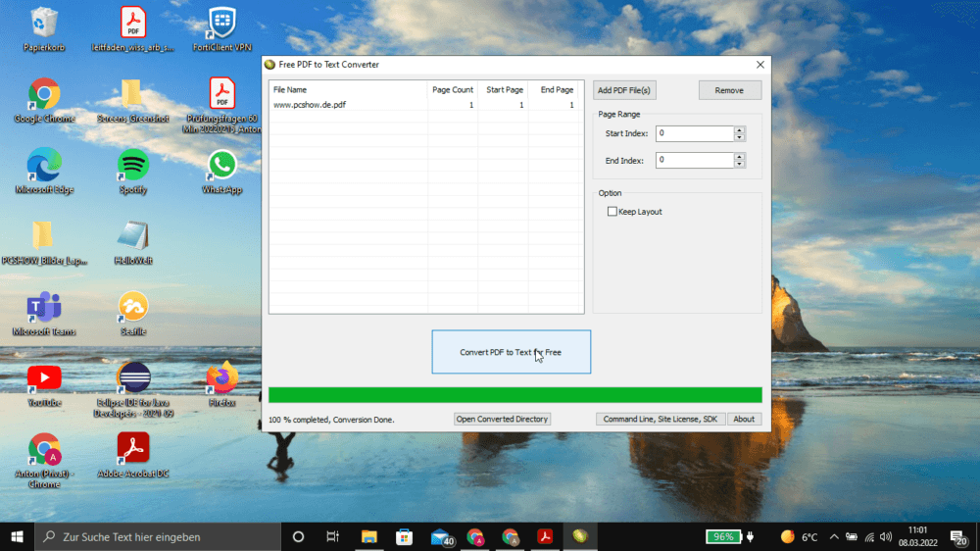
Task: Open network status in system tray
Action: point(869,536)
